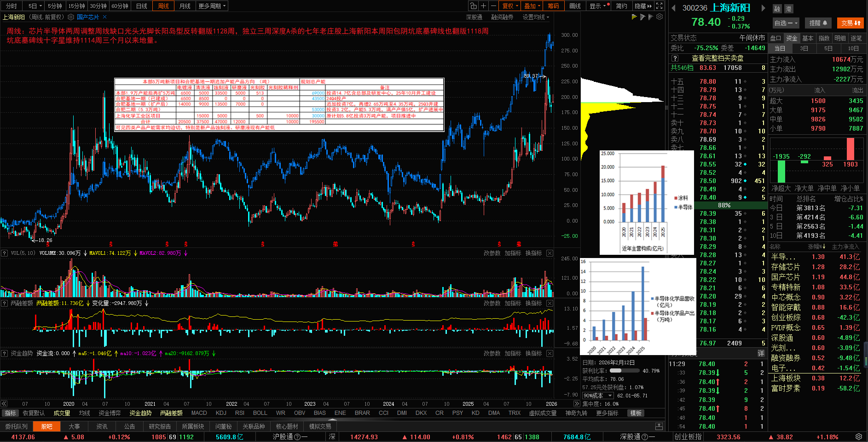868x442 pixels.
Task: Open settings gear in bottom-right status bar
Action: tap(859, 436)
